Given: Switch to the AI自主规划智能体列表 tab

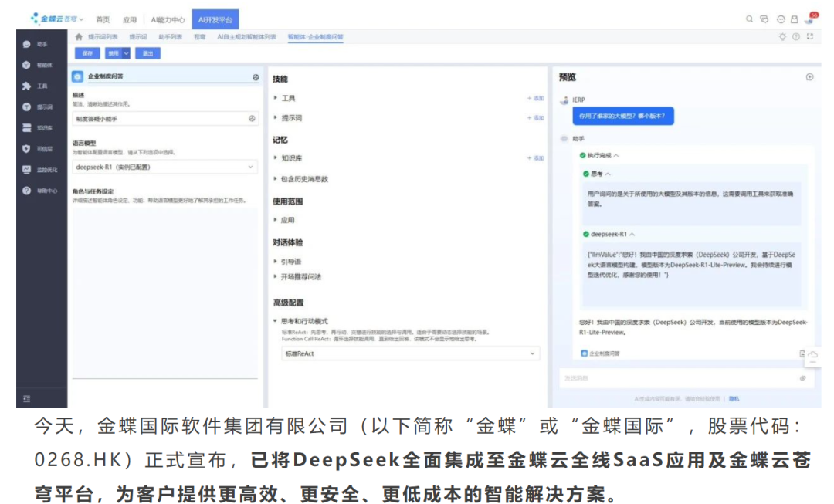Looking at the screenshot, I should (x=246, y=37).
